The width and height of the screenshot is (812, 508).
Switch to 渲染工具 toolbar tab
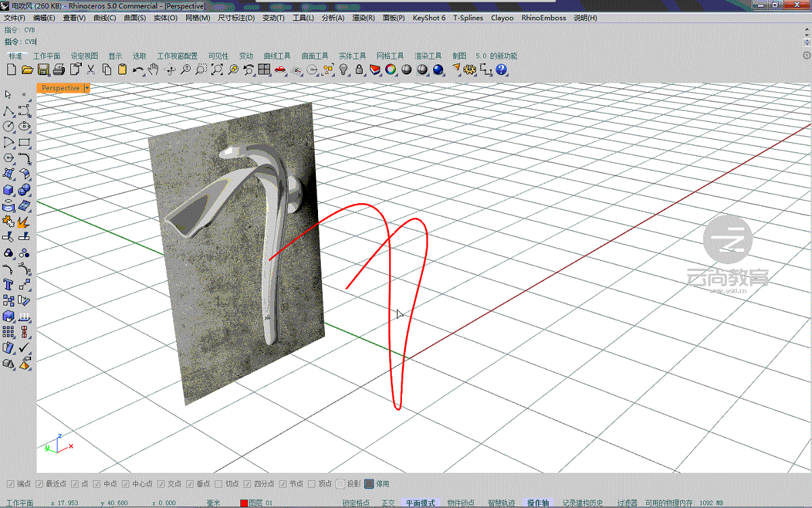tap(428, 56)
